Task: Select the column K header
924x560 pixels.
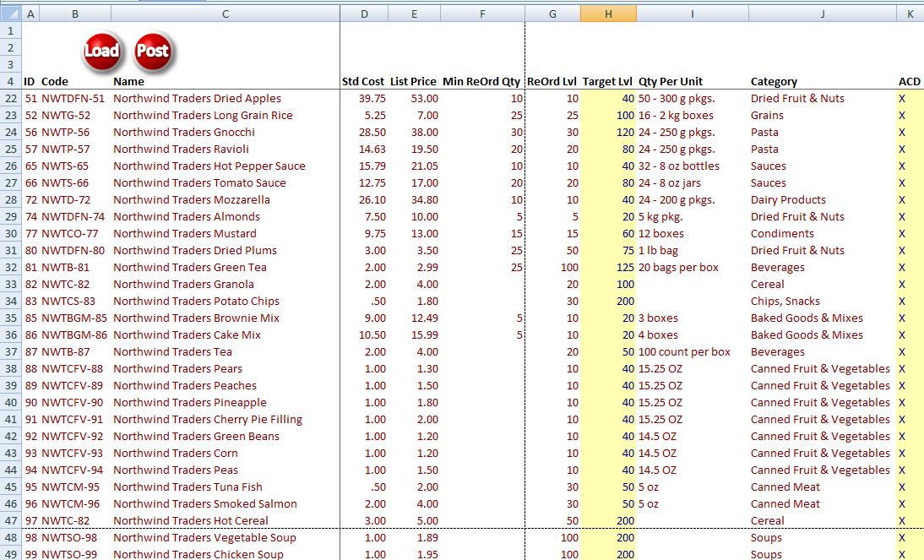Action: click(910, 14)
